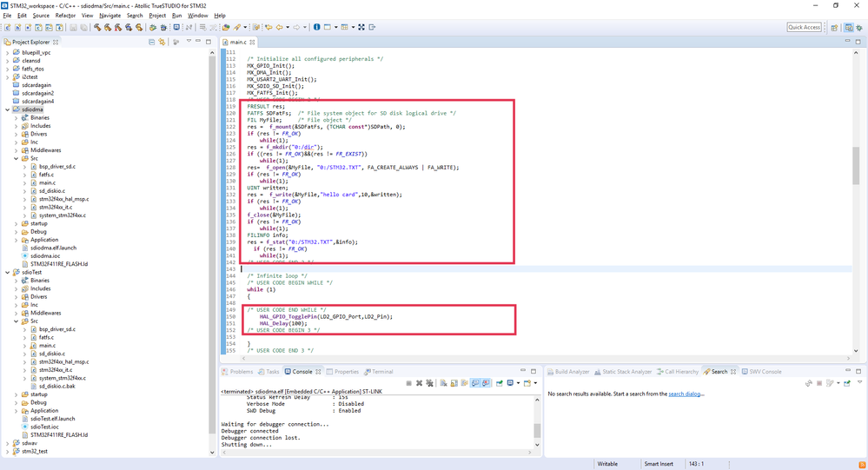Open the Refactor menu
Screen dimensions: 868x470
click(x=65, y=16)
